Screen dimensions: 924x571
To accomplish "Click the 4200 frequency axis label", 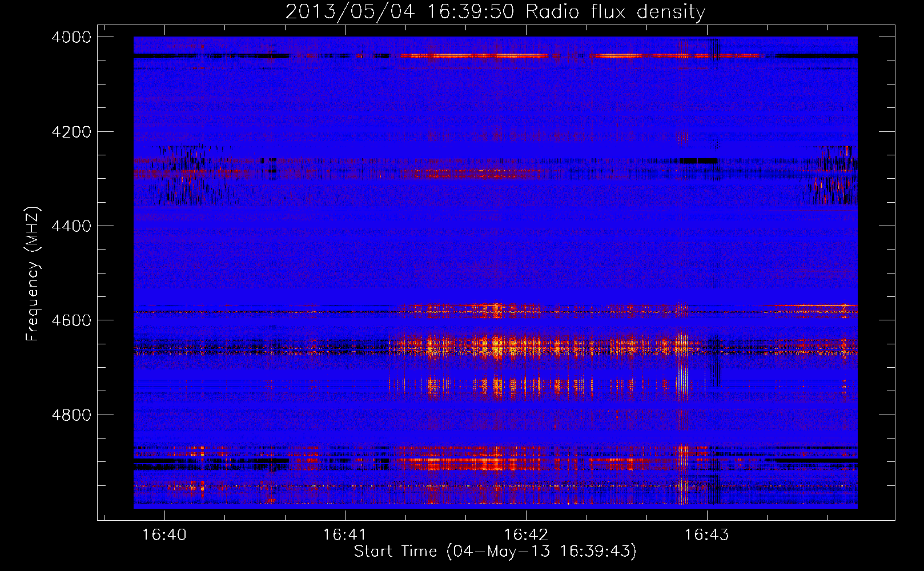I will click(71, 132).
